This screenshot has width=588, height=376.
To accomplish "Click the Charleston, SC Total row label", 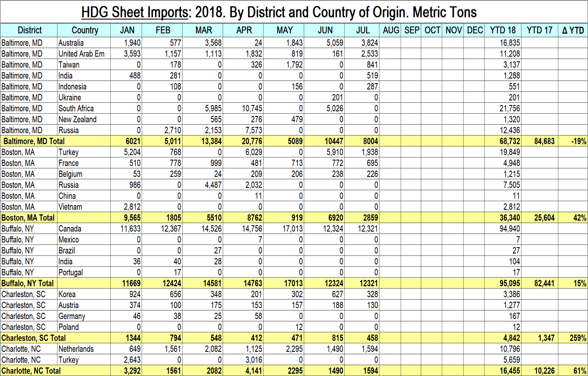I will (33, 338).
